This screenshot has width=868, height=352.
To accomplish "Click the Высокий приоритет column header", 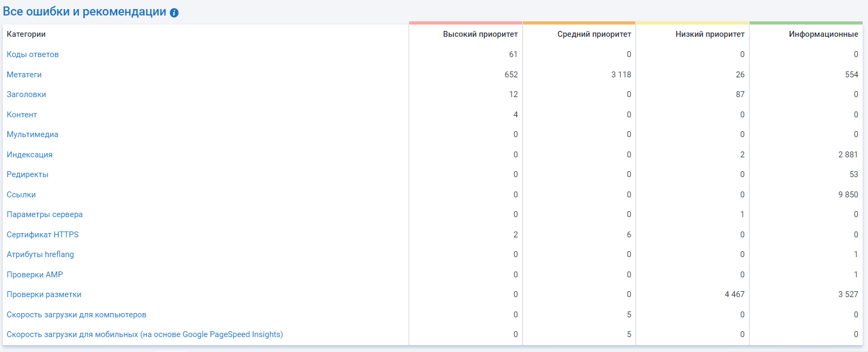I will point(480,34).
